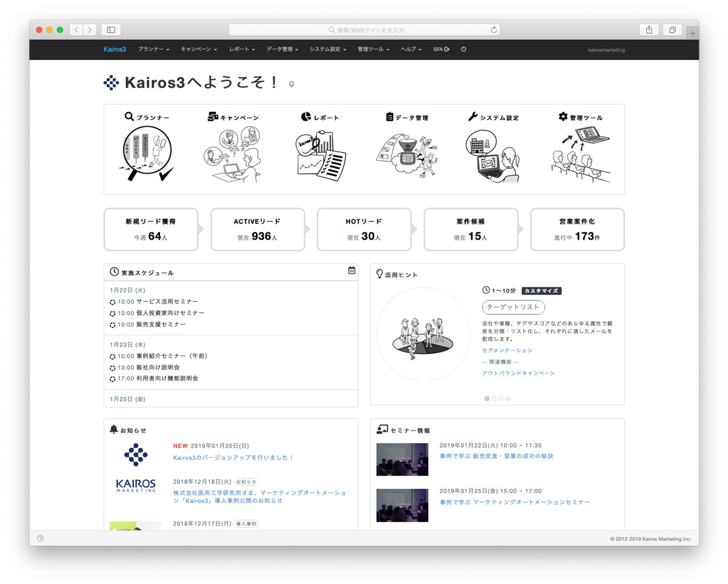Screen dimensions: 728x584
Task: Open the ヘルプ navbar dropdown
Action: pos(411,50)
